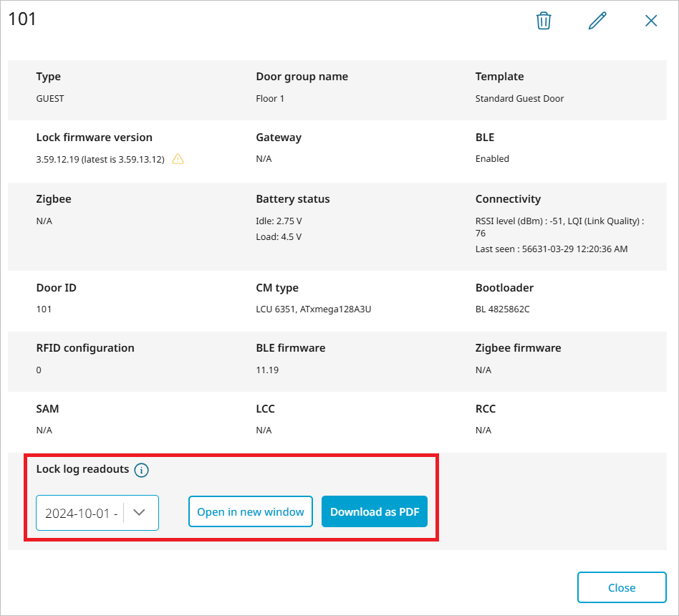Click the Idle 2.75 V battery reading
Screen dimensions: 679x616
279,221
